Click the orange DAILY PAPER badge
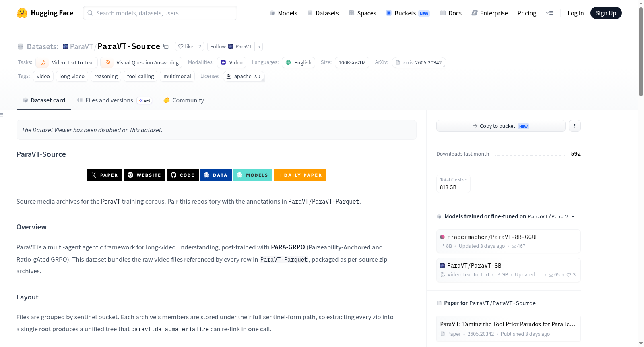Screen dimensions: 644x347 (300, 175)
